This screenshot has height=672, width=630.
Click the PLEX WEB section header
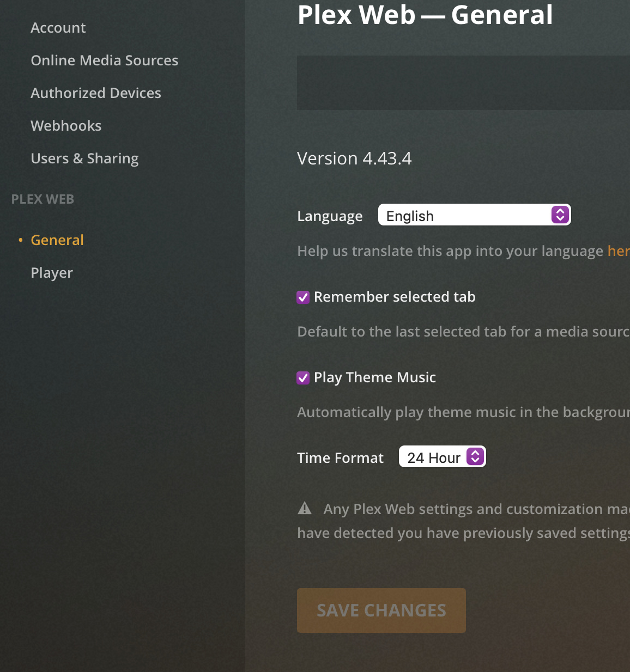43,199
